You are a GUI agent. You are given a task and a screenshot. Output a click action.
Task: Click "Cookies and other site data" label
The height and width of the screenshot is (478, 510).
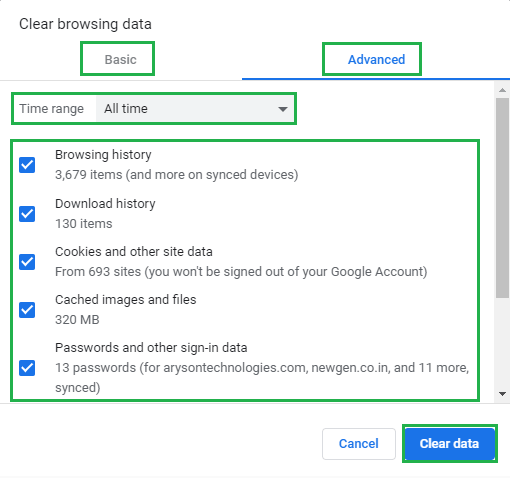coord(134,252)
